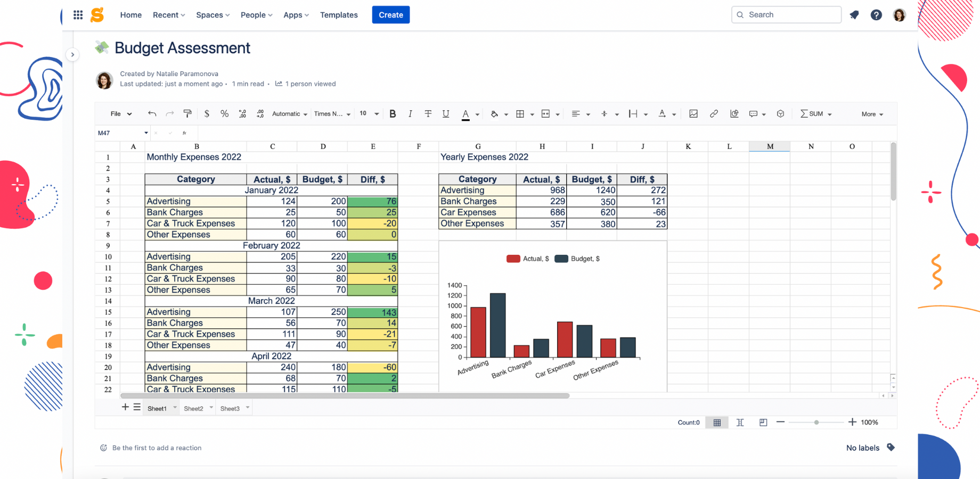Open the People menu
The image size is (980, 479).
[257, 15]
